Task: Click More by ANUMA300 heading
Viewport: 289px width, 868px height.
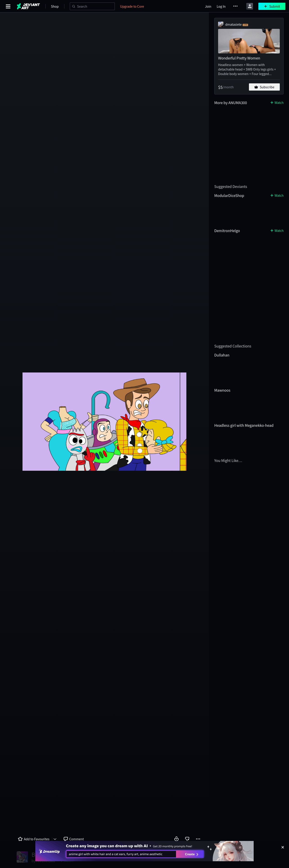Action: [x=230, y=103]
